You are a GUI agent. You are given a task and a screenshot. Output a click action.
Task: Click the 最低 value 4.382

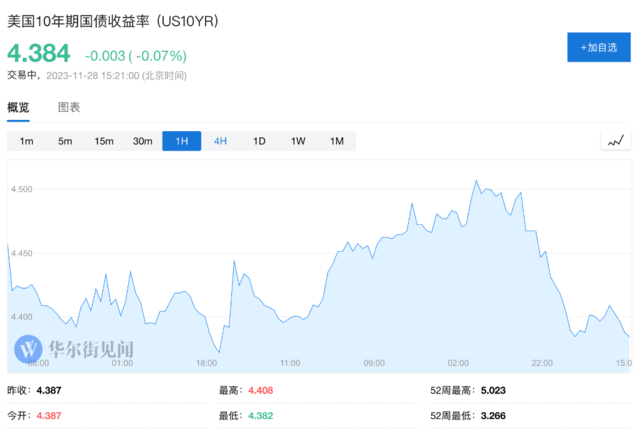259,414
